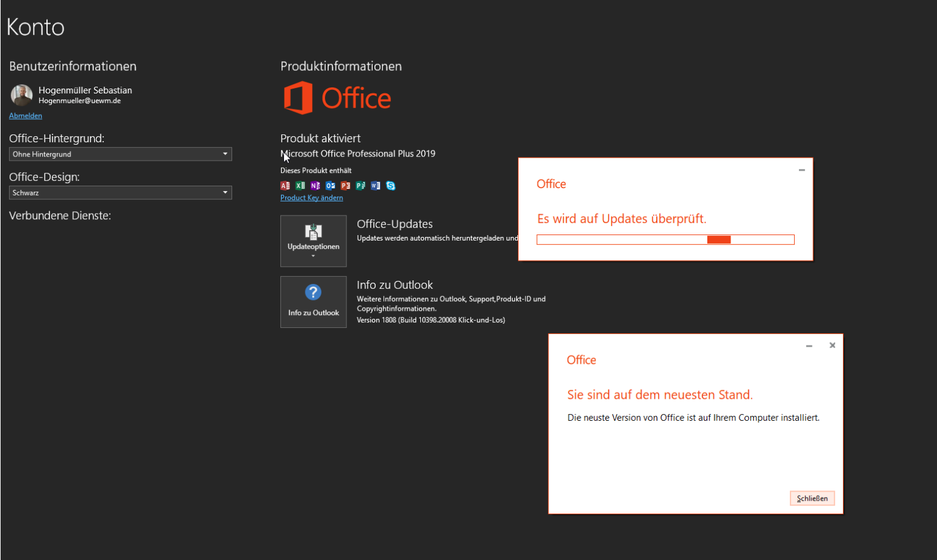Click the Dieses Produkt enthält label

(x=316, y=170)
